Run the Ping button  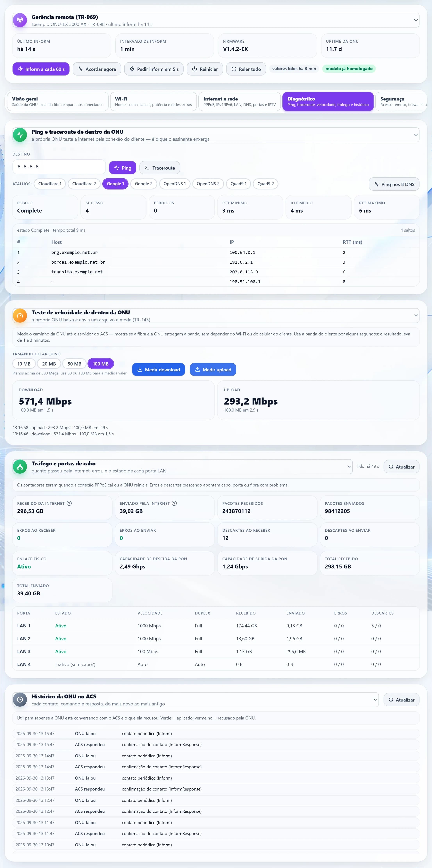click(x=123, y=168)
